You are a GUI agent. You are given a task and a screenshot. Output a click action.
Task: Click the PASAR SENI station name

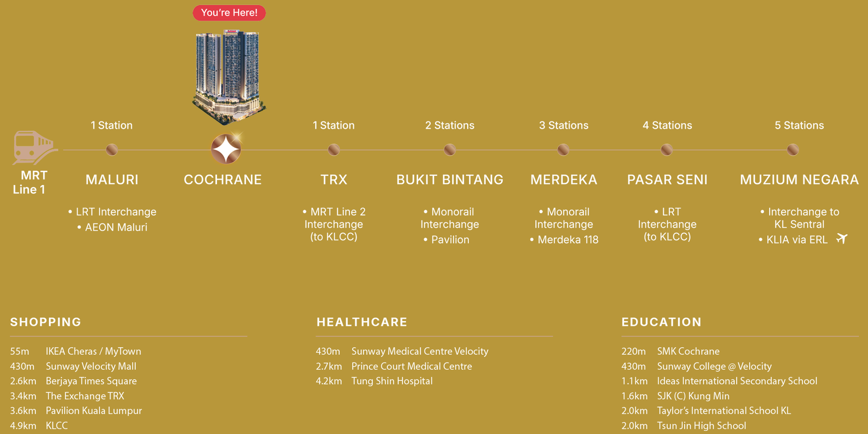(667, 180)
